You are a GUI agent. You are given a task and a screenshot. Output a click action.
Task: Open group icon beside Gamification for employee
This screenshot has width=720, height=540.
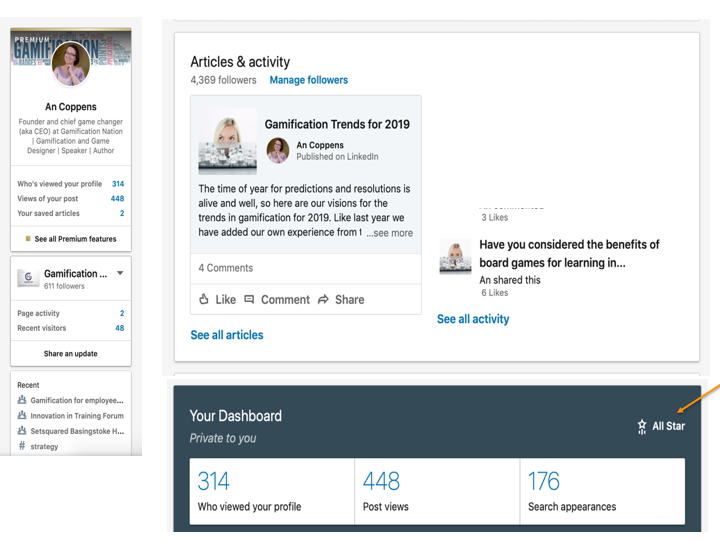click(x=22, y=400)
